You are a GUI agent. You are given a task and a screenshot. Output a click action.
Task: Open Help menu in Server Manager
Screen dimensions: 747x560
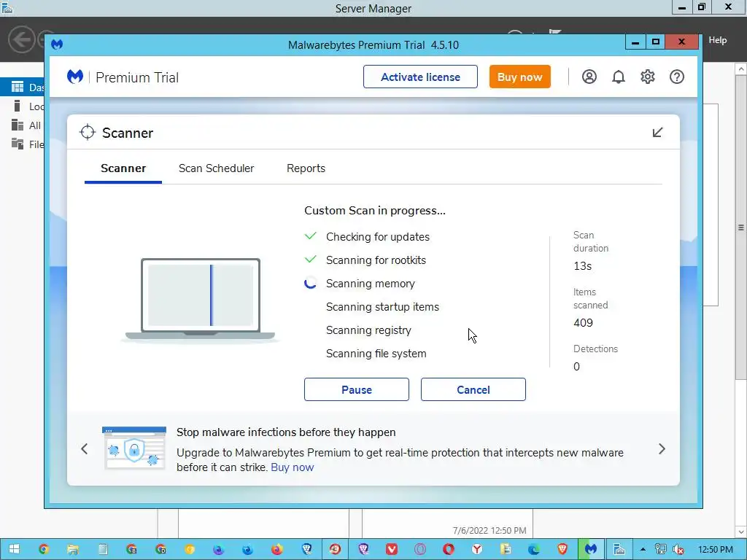pos(717,40)
